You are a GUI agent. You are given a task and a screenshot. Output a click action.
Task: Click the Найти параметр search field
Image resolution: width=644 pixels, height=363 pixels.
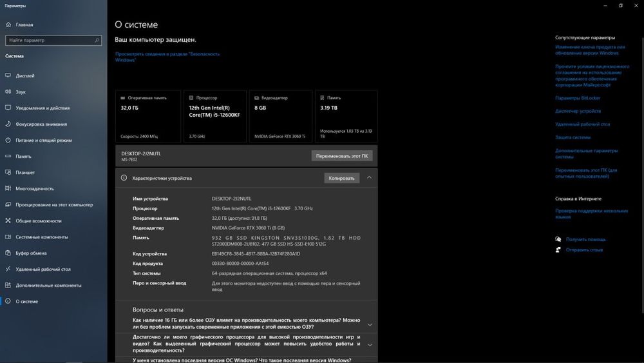tap(53, 40)
